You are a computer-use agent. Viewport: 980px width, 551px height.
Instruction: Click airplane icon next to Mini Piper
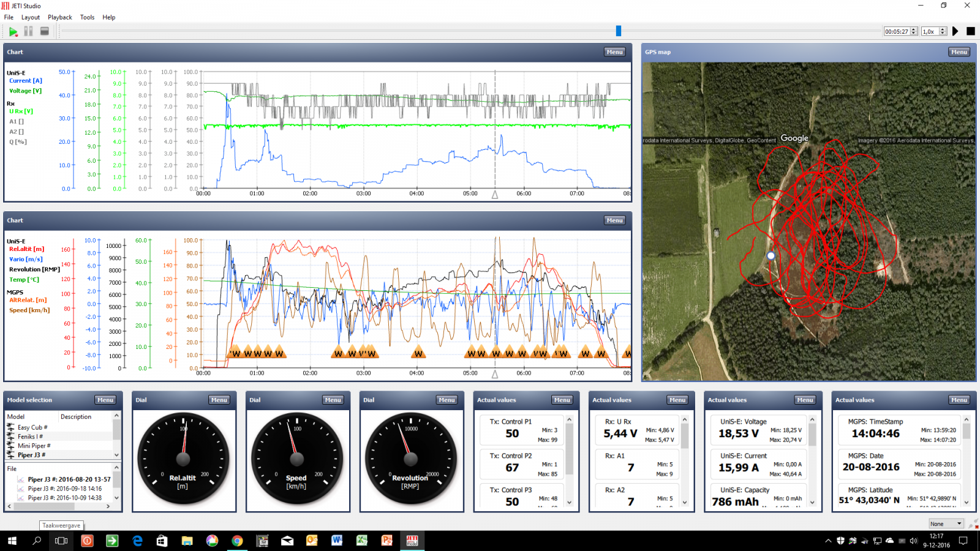pos(10,446)
